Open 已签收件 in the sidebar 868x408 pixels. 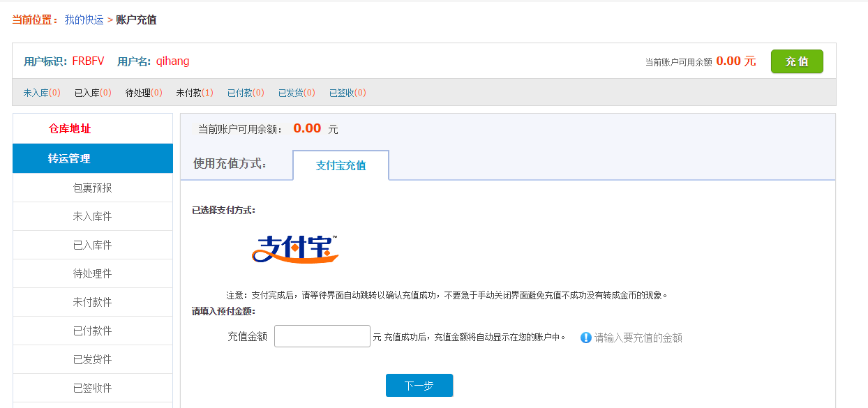93,388
